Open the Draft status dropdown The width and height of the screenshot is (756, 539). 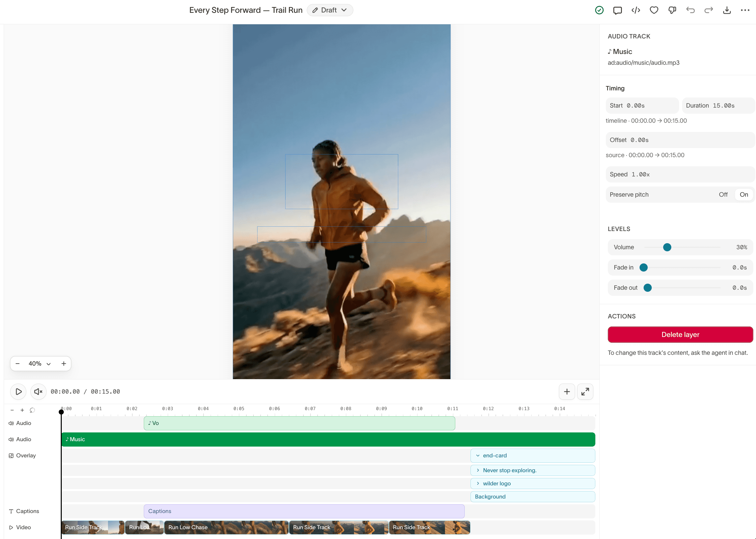330,10
